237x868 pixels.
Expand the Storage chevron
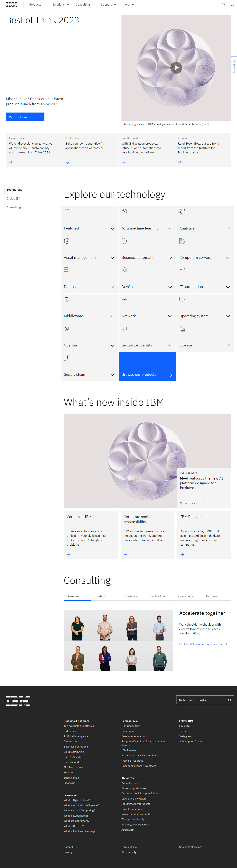coord(228,345)
